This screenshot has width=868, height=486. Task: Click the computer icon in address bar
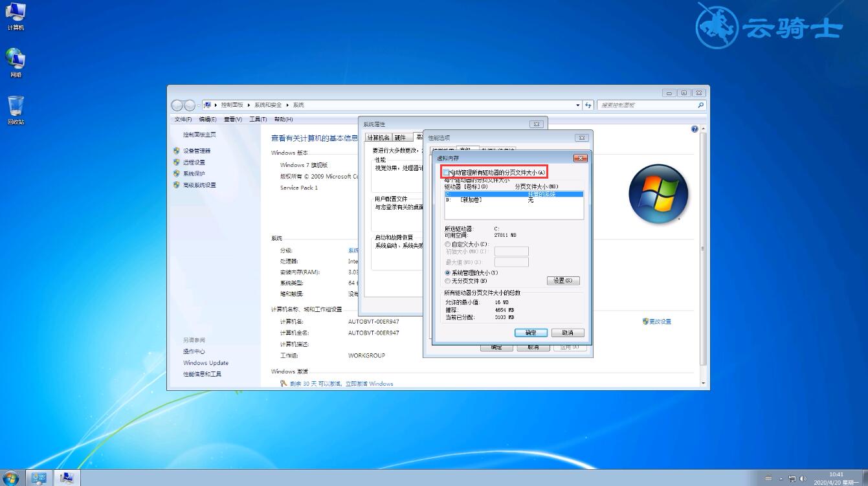pos(207,105)
